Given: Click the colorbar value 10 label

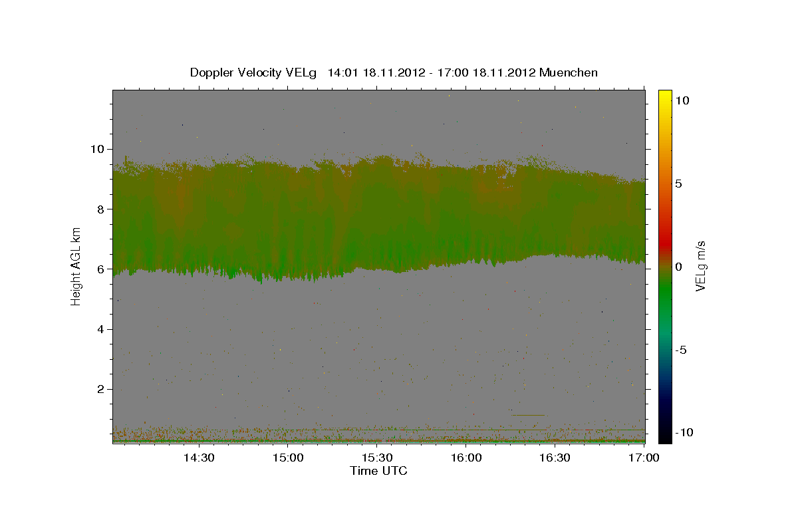Looking at the screenshot, I should [682, 100].
